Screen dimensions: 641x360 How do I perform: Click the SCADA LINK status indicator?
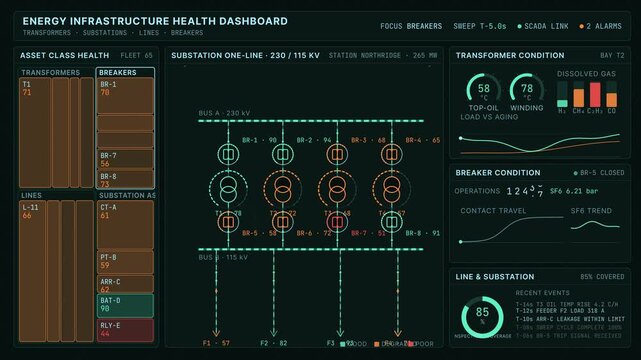pos(542,26)
